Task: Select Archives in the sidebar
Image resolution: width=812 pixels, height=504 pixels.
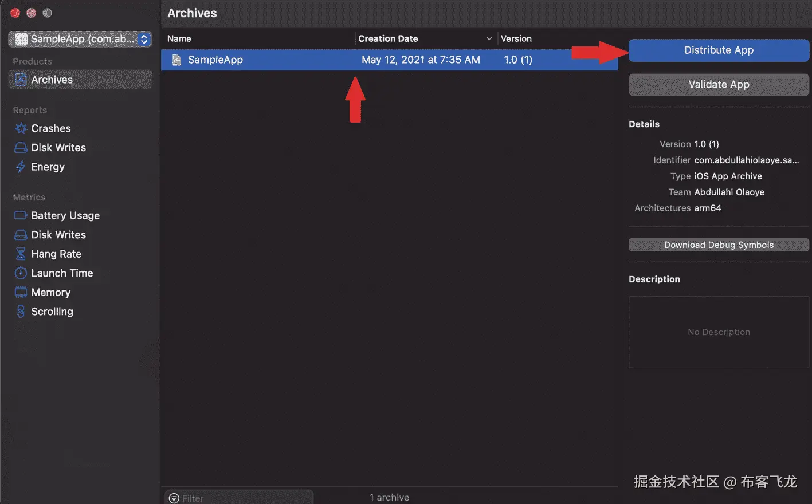Action: tap(80, 80)
